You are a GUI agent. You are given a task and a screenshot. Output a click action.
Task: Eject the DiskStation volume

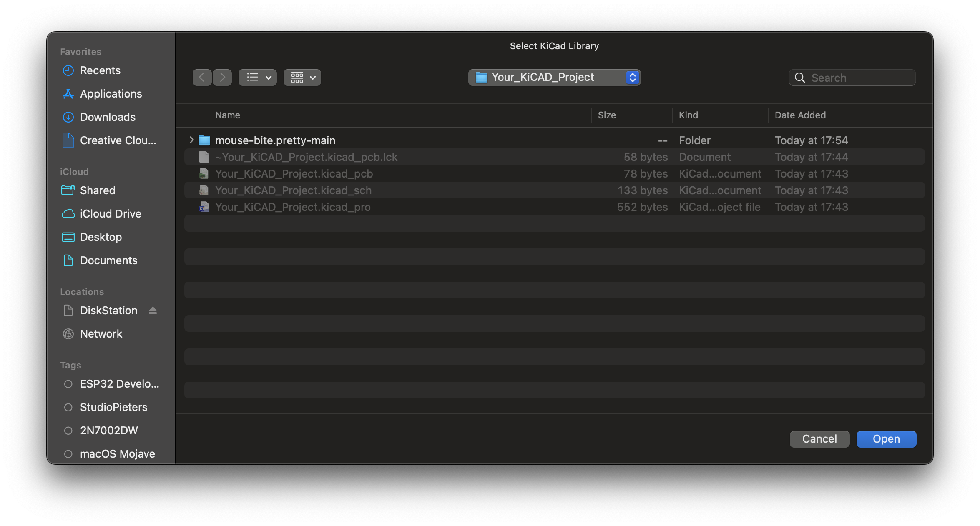tap(153, 311)
